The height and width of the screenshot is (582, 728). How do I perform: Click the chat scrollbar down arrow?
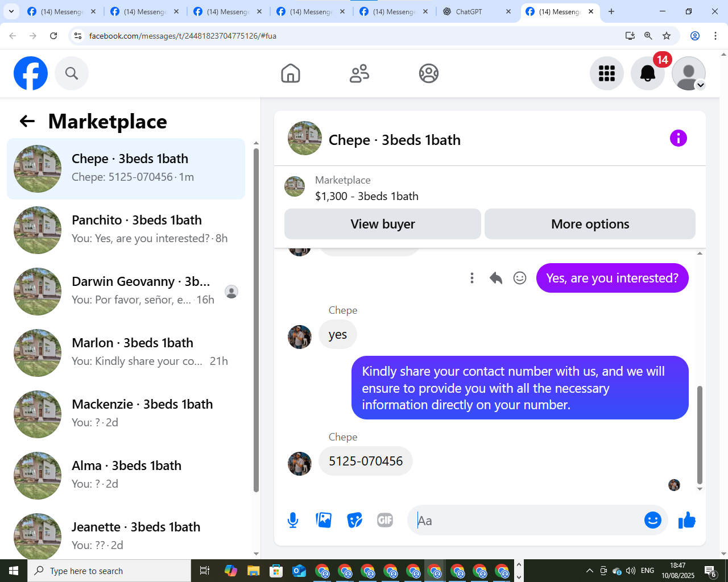pos(700,489)
